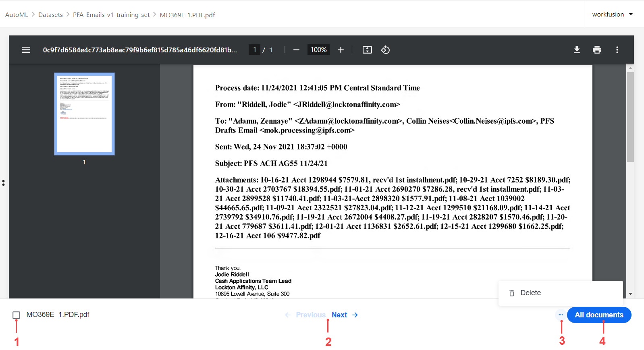The width and height of the screenshot is (644, 350).
Task: Click the Cash Applications Team Lead text
Action: point(253,281)
